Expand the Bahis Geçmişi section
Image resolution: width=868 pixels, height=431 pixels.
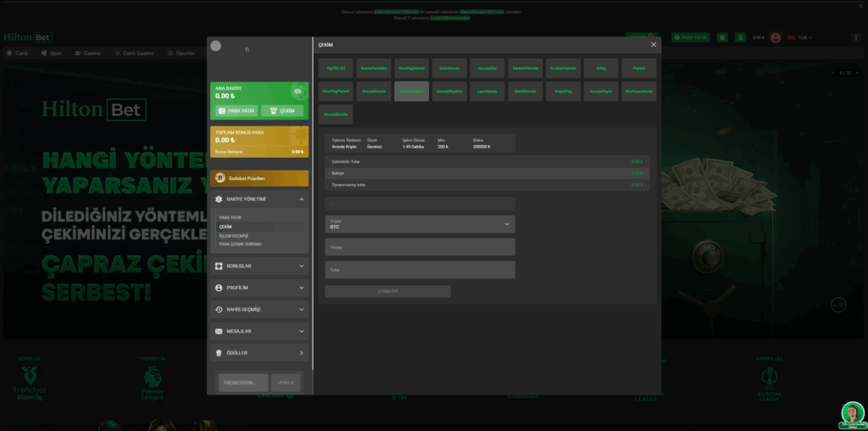302,310
